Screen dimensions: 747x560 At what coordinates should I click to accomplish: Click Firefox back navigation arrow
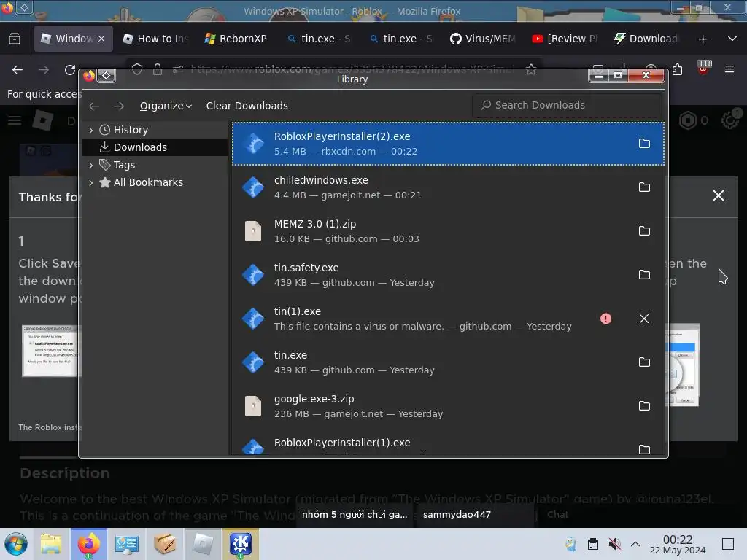18,70
